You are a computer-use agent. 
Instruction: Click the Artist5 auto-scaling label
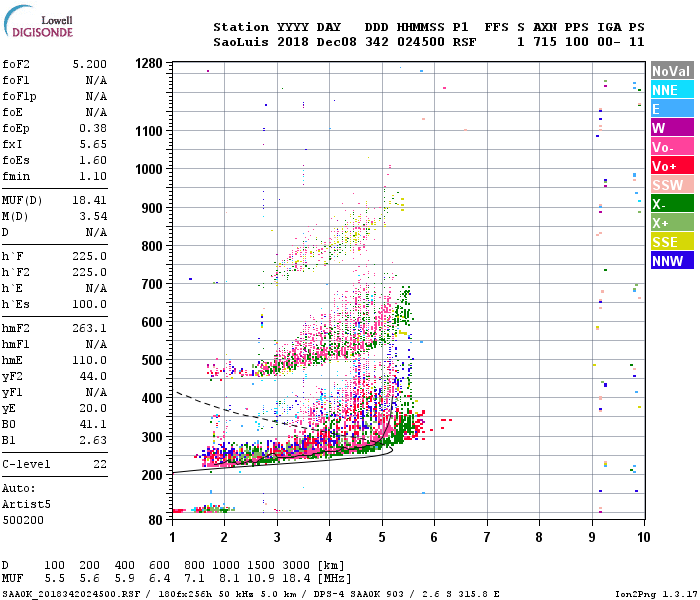coord(26,504)
